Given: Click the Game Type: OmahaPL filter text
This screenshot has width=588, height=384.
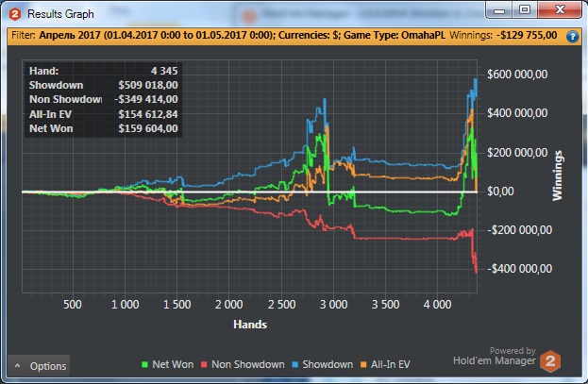Looking at the screenshot, I should click(395, 35).
